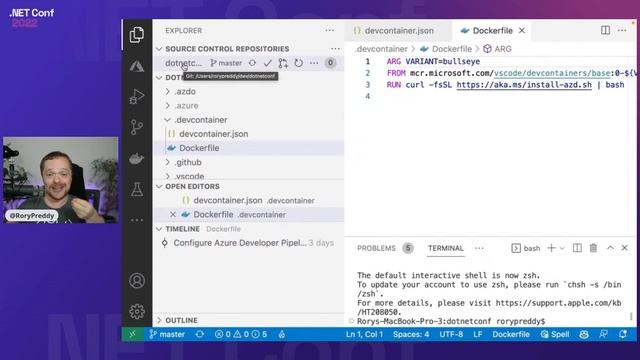The width and height of the screenshot is (640, 360).
Task: Open the Azure view in activity bar
Action: pos(137,66)
